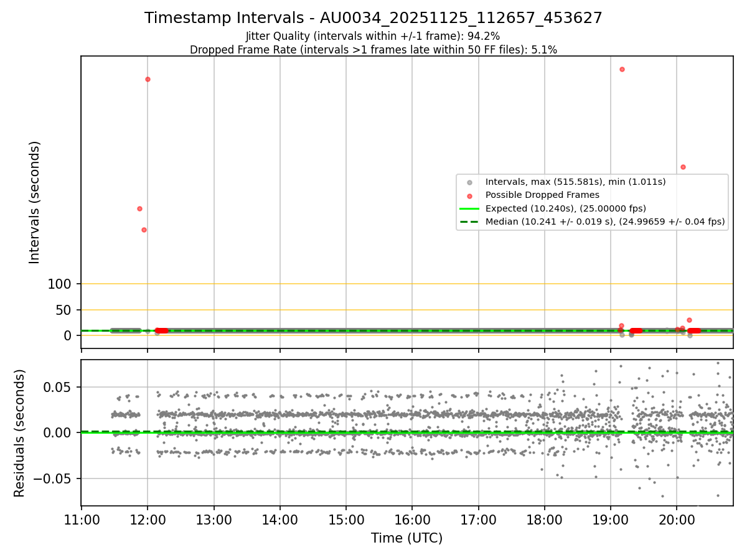Screen dimensions: 747x560
Task: Click the green line sample in the legend
Action: tap(469, 208)
